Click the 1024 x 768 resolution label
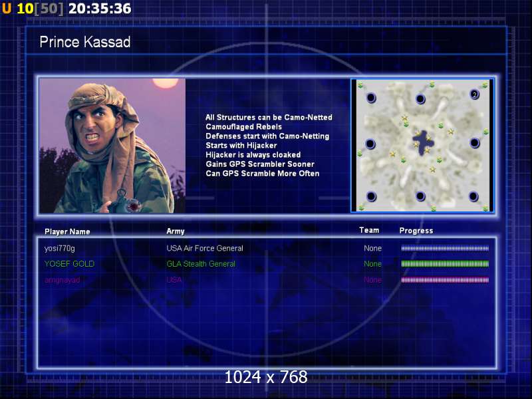This screenshot has height=399, width=532. click(x=266, y=377)
